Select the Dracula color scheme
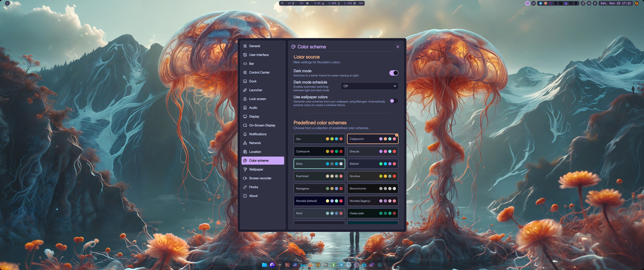 pos(372,151)
